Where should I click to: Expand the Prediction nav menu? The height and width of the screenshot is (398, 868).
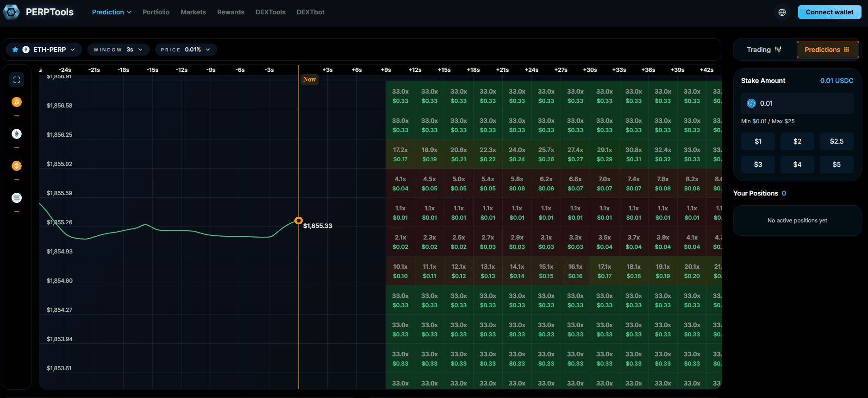pyautogui.click(x=112, y=12)
